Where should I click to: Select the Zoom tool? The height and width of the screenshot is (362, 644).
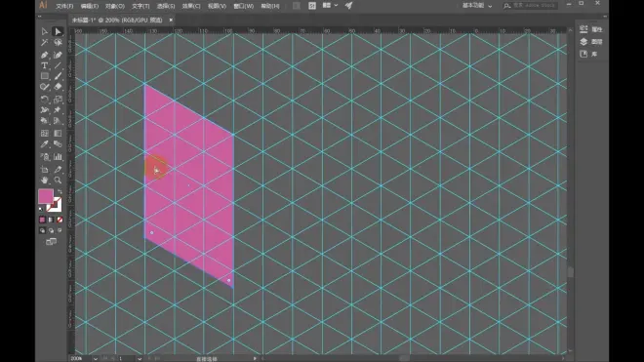pos(58,180)
